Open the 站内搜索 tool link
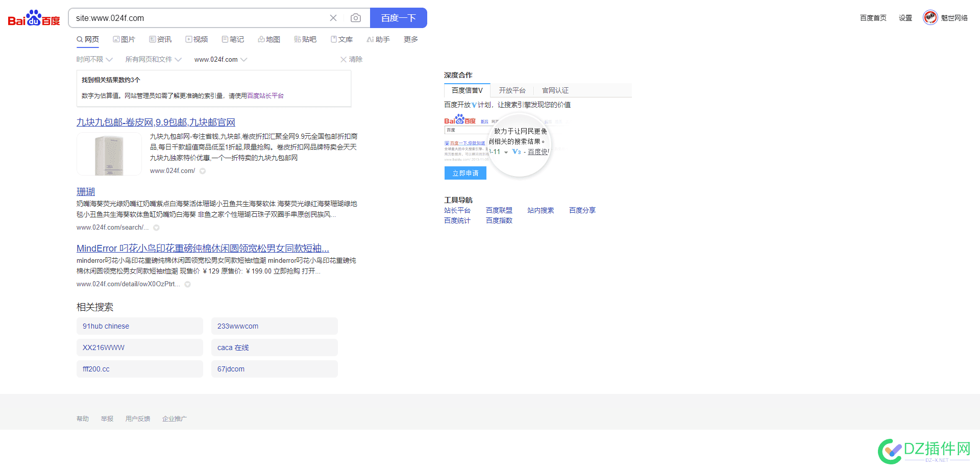Screen dimensions: 980x472 [541, 210]
